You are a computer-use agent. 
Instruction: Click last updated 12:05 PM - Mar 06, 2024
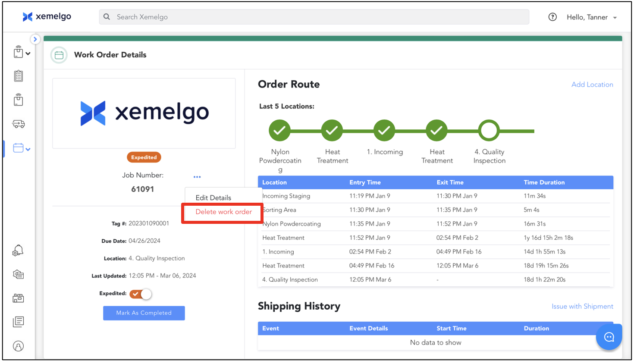162,276
